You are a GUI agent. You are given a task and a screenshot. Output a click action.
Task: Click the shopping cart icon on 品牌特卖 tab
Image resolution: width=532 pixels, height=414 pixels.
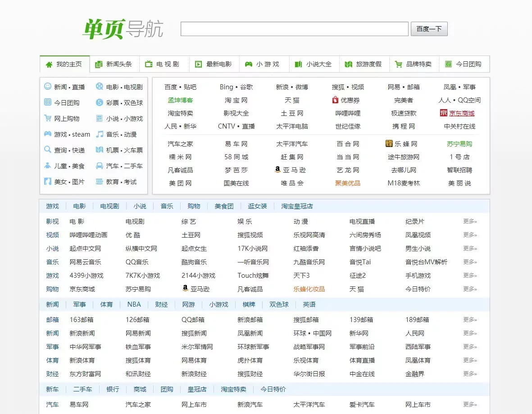[399, 64]
